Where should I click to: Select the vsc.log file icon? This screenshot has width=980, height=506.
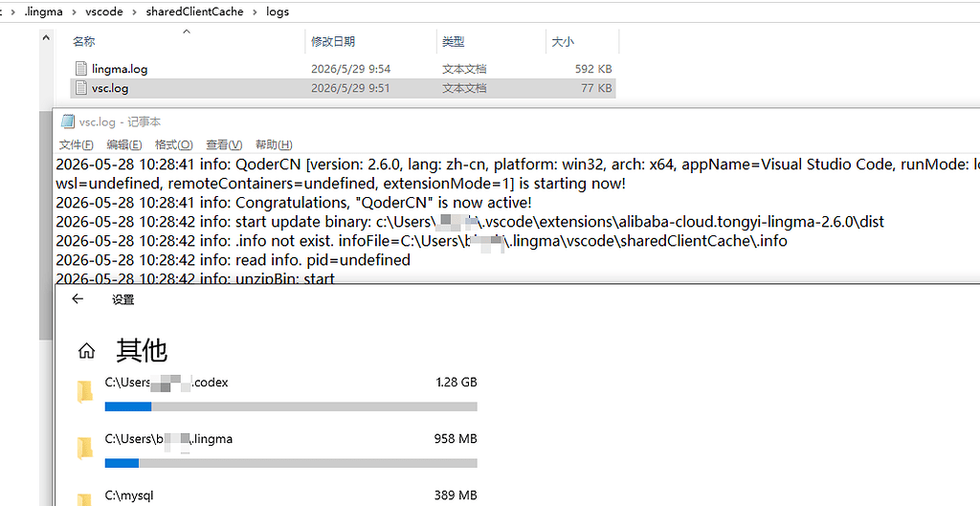point(80,88)
